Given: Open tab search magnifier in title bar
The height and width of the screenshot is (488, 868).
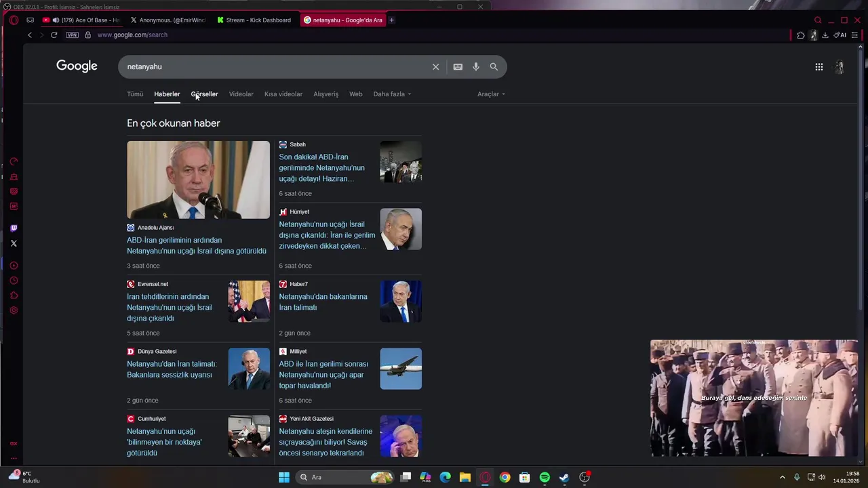Looking at the screenshot, I should (x=818, y=20).
